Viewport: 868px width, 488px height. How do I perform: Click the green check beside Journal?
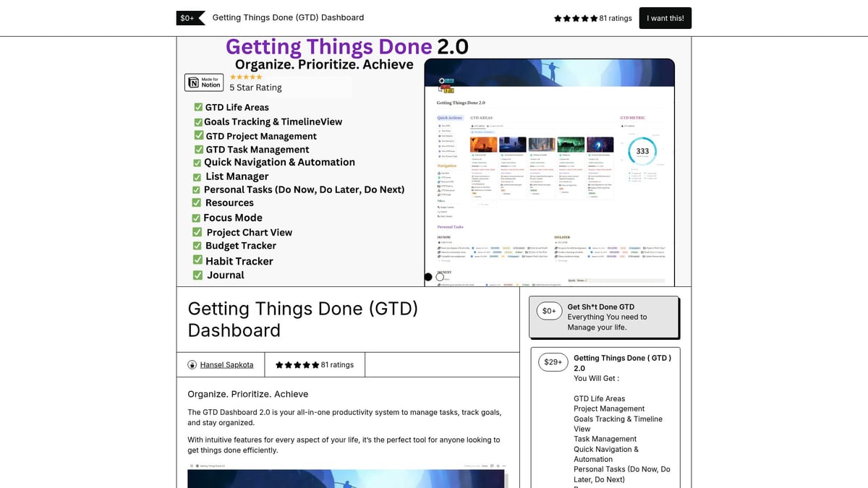pos(197,275)
